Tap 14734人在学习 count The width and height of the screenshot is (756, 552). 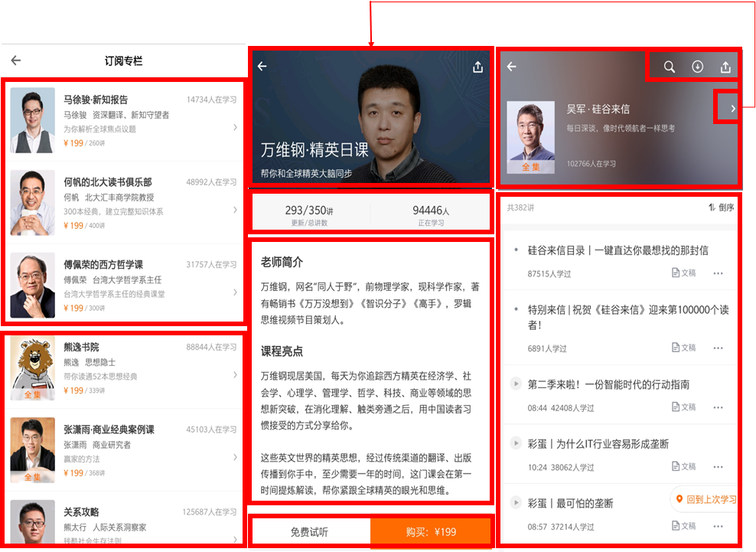pyautogui.click(x=212, y=100)
